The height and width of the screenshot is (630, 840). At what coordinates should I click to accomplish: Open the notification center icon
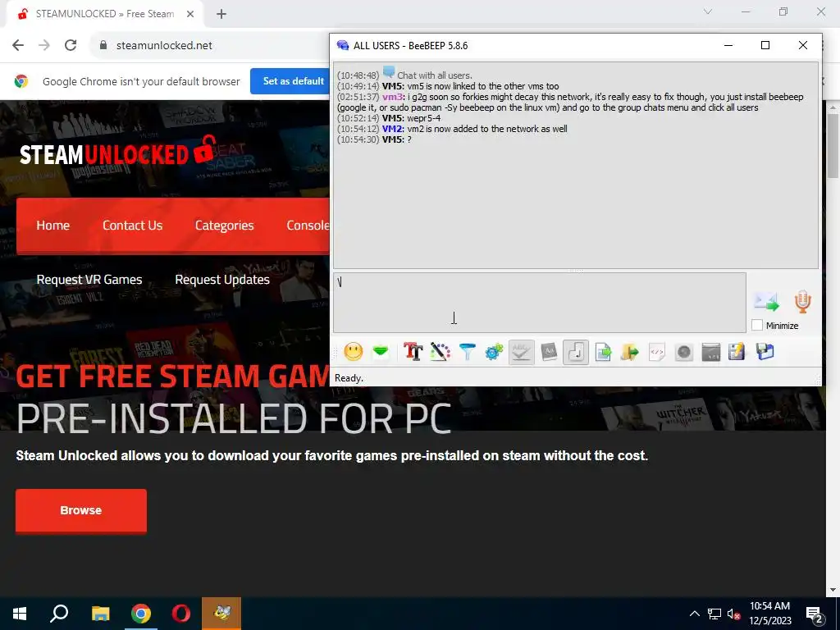click(x=815, y=614)
